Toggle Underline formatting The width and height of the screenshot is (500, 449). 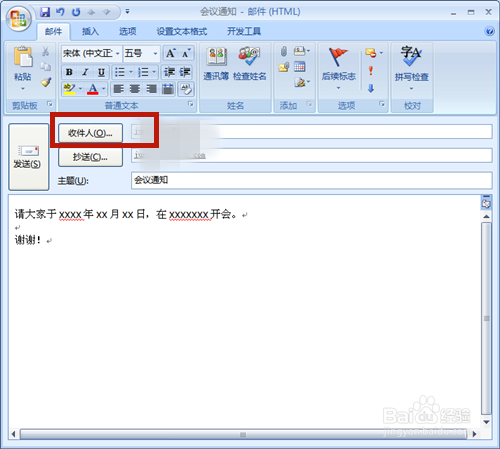[x=101, y=72]
